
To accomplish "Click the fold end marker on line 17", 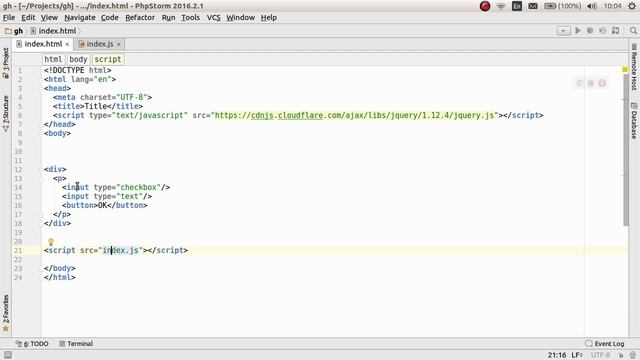I will click(41, 214).
